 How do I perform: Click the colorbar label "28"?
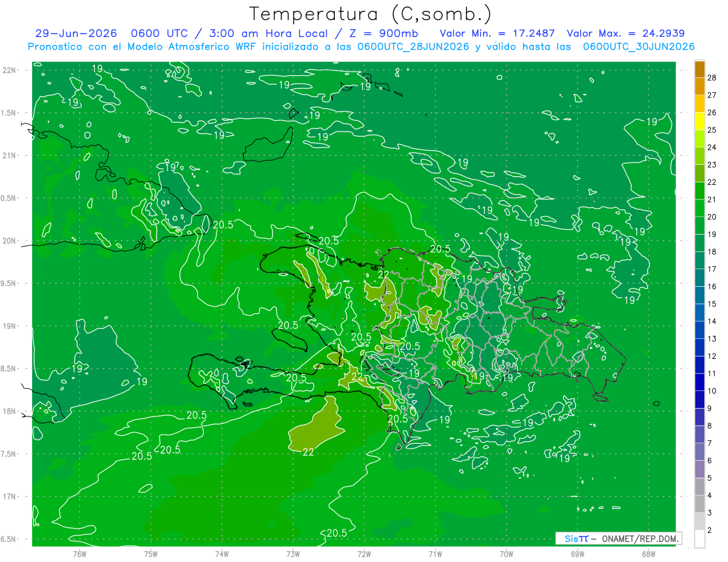point(712,78)
